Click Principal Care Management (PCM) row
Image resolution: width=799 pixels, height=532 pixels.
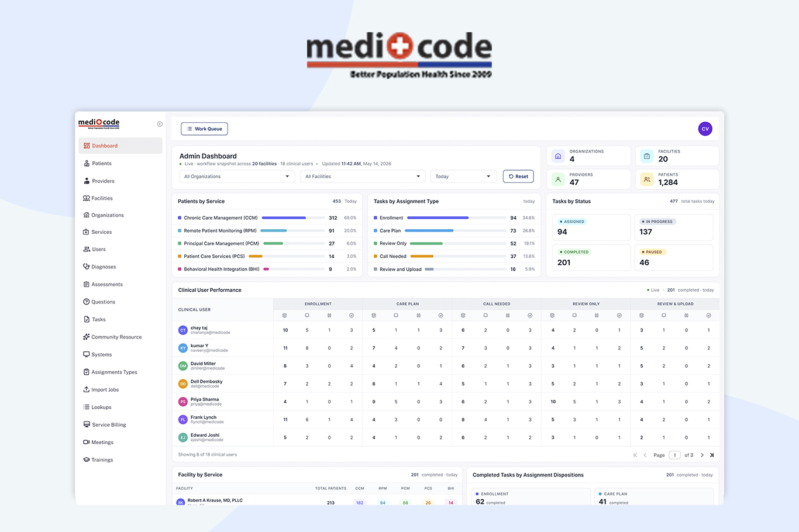point(267,244)
